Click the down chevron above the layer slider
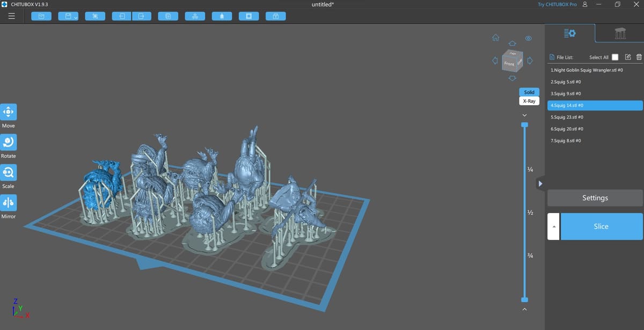This screenshot has height=330, width=644. coord(525,115)
